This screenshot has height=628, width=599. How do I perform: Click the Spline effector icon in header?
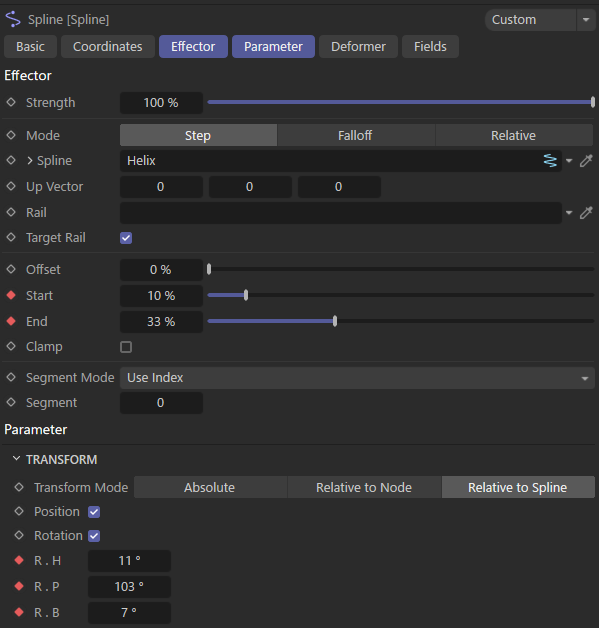pos(13,19)
